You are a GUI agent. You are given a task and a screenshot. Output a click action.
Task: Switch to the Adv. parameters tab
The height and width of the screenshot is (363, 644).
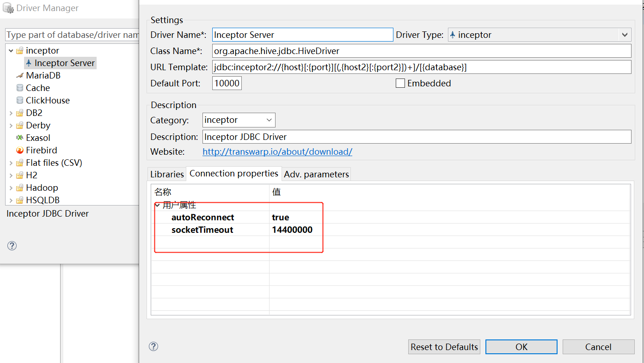pos(316,174)
